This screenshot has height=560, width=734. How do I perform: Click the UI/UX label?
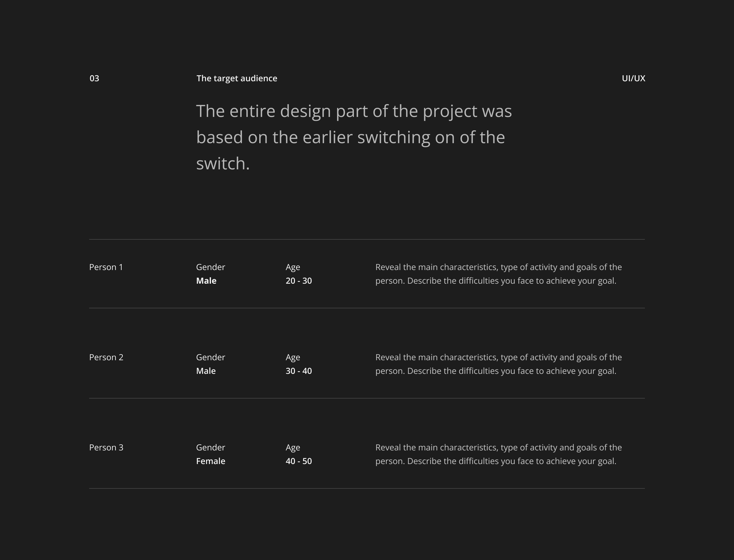(633, 78)
